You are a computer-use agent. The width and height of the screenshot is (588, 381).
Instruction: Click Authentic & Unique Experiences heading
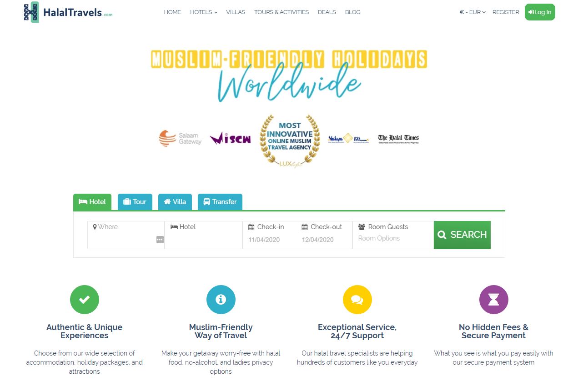click(x=85, y=331)
